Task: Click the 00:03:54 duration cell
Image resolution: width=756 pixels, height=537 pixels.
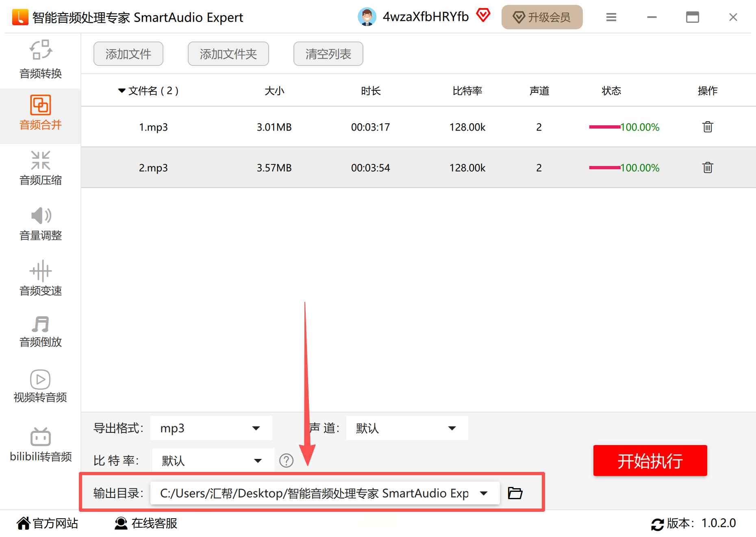Action: 371,168
